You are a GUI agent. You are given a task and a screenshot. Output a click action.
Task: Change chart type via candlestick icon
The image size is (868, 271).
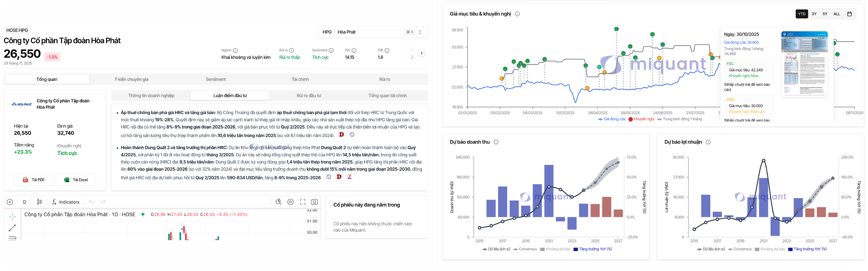(40, 202)
